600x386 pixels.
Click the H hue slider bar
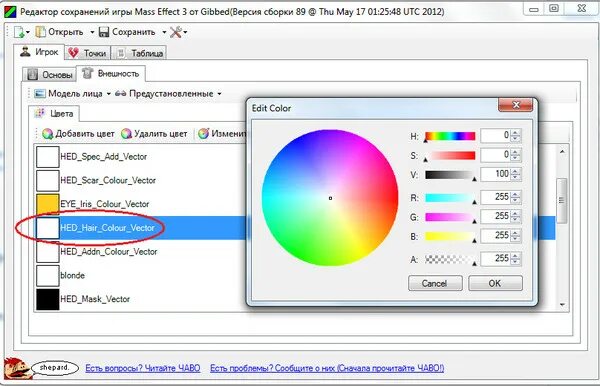click(450, 136)
